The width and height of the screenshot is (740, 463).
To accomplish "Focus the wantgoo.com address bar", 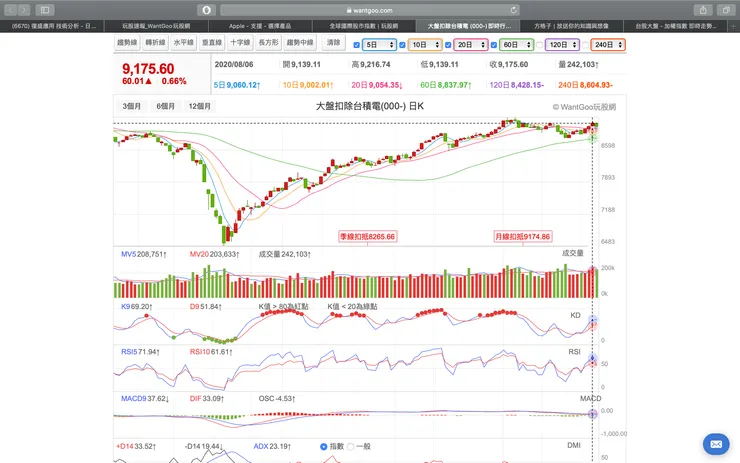I will click(x=370, y=10).
